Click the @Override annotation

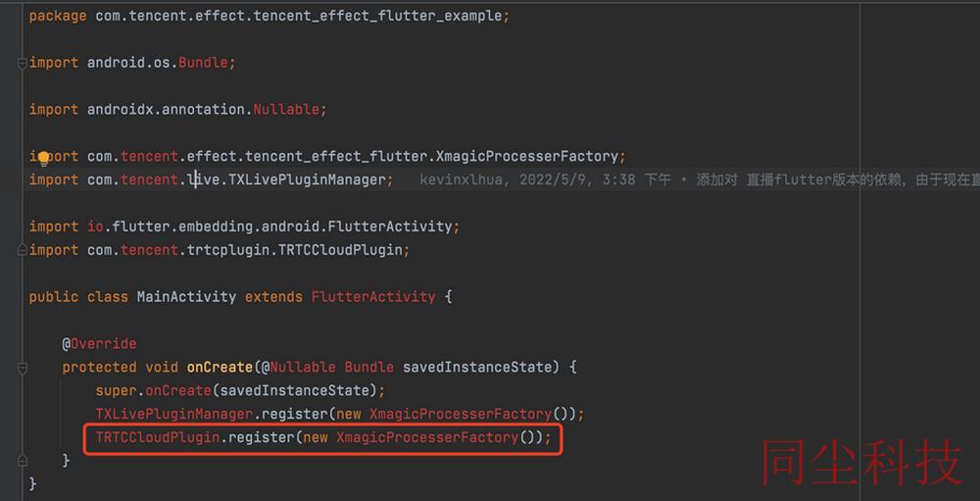click(x=99, y=344)
